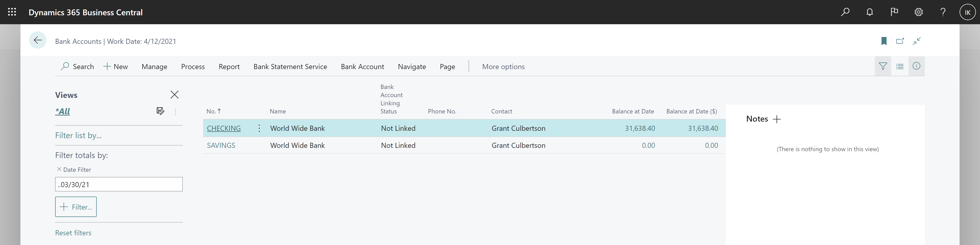Expand the Navigate menu
Viewport: 980px width, 245px height.
(412, 67)
